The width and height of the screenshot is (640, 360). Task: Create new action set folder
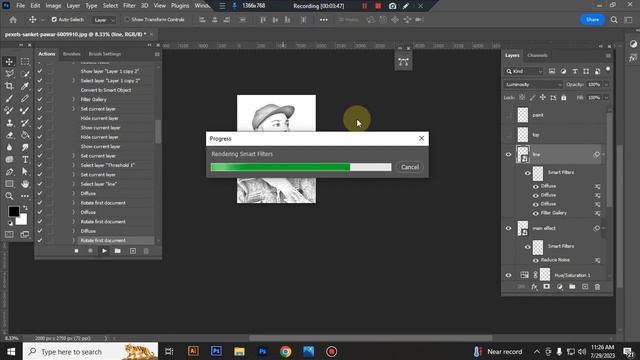click(x=118, y=251)
